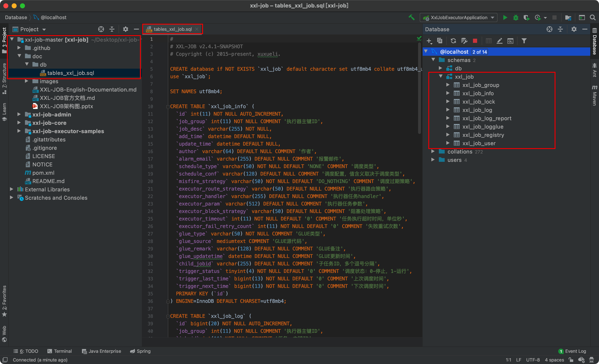This screenshot has height=364, width=599.
Task: Select xxl_job_user table
Action: (x=479, y=143)
